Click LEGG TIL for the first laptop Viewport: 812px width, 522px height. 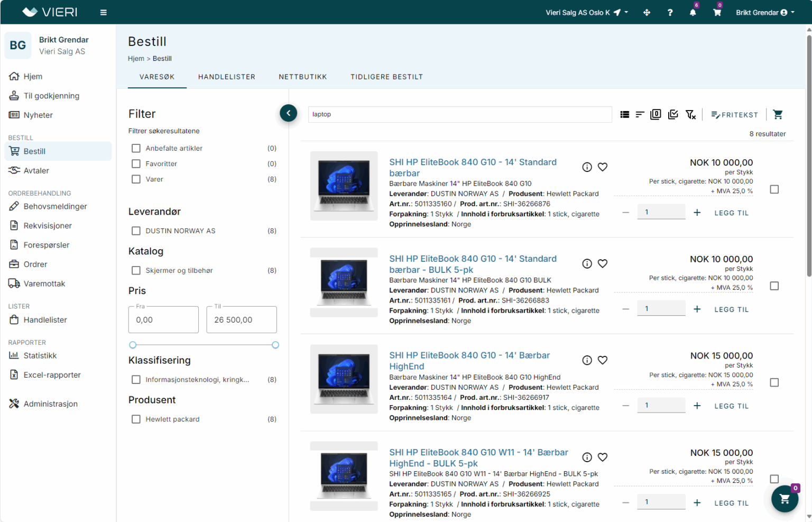coord(731,213)
